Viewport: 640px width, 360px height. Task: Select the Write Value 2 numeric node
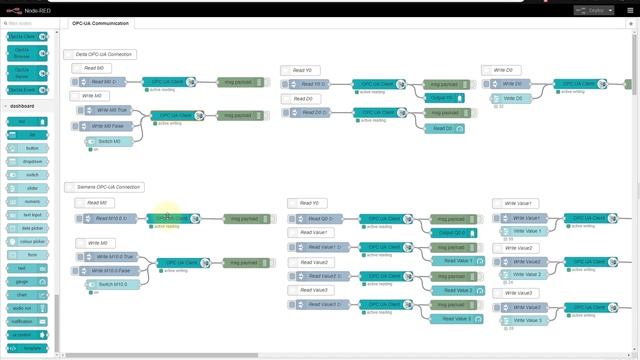[524, 274]
